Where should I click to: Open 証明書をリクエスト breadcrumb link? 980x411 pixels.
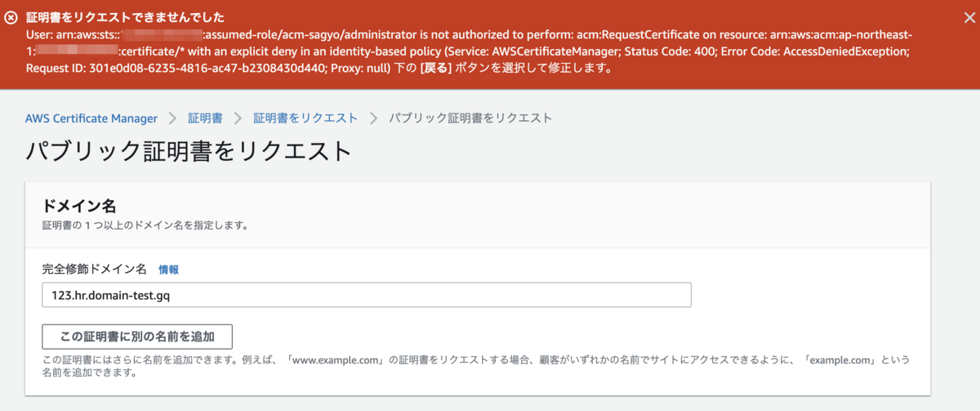[305, 118]
